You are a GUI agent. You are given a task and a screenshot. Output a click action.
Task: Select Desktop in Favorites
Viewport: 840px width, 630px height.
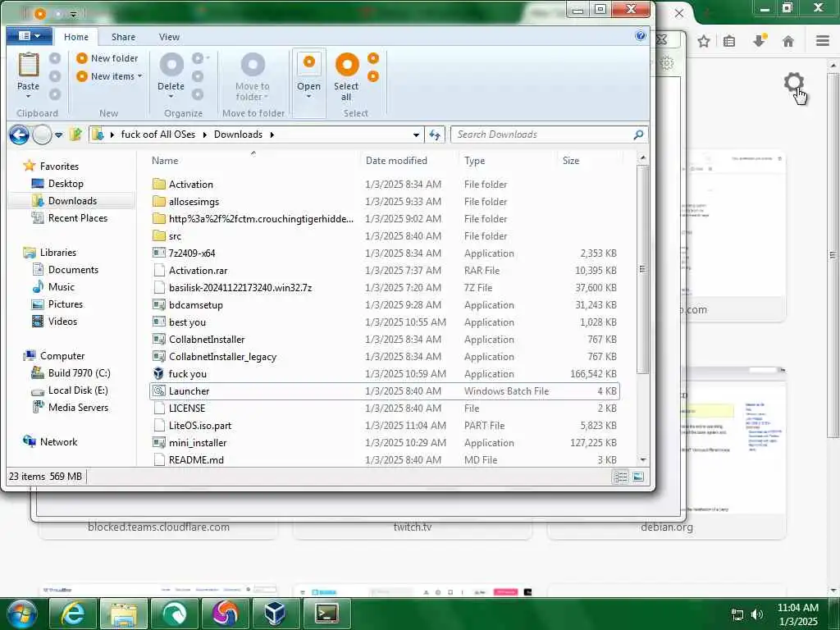tap(66, 184)
